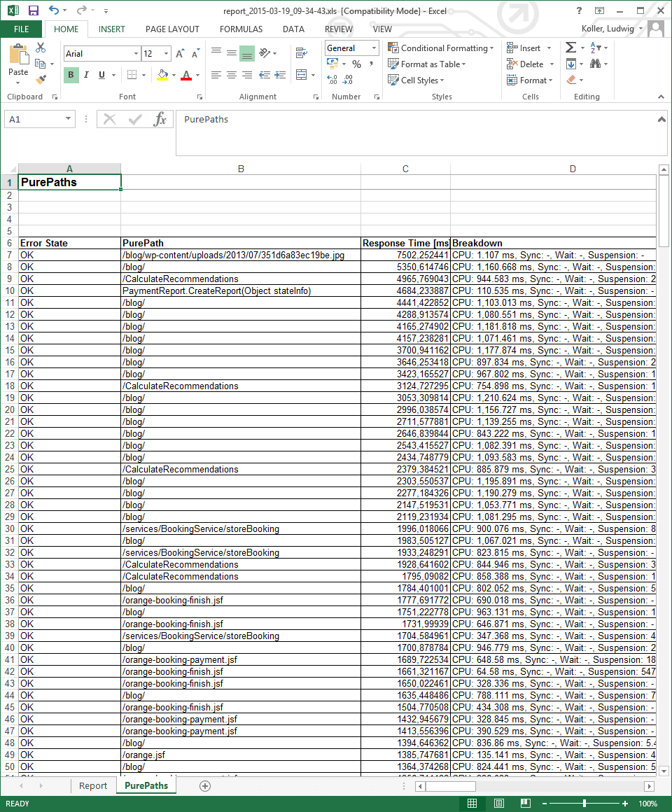Click the zoom out minus button
Screen dimensions: 672x812
pyautogui.click(x=545, y=804)
